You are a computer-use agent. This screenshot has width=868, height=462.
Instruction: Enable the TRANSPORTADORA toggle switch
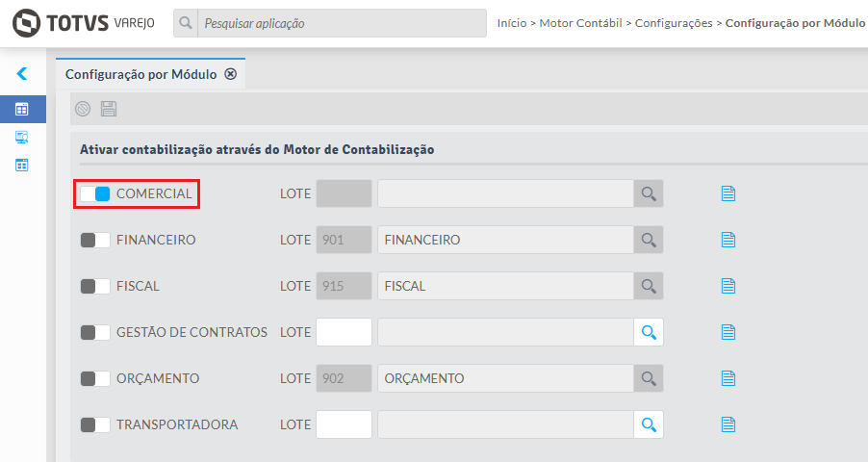[x=95, y=424]
